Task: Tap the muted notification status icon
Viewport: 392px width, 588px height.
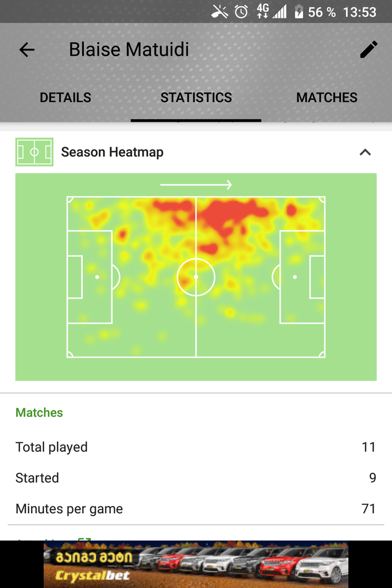Action: tap(220, 11)
